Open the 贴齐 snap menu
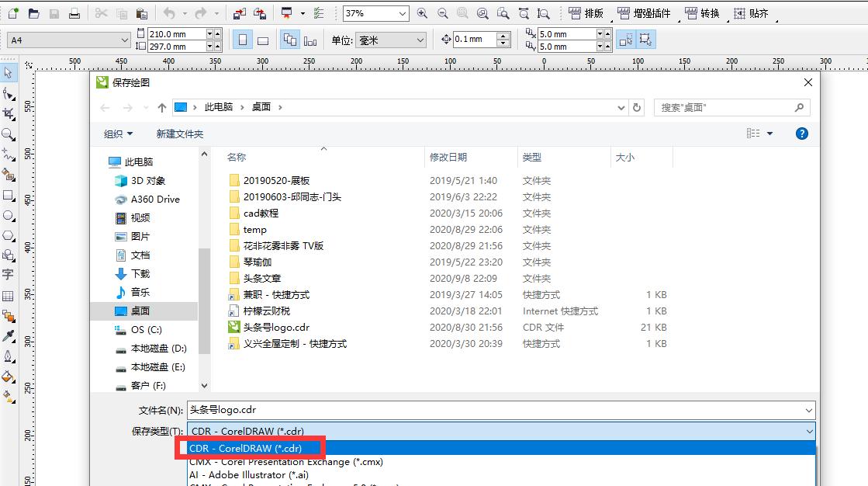This screenshot has width=868, height=486. 756,12
